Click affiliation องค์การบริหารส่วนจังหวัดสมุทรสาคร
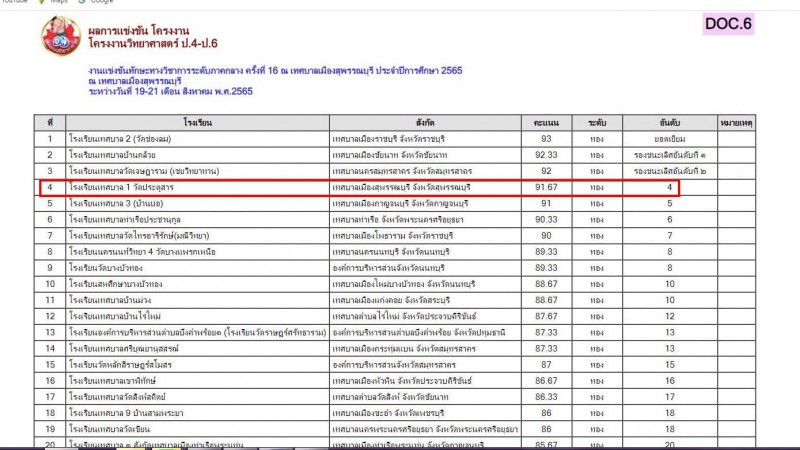This screenshot has width=800, height=450. point(394,365)
